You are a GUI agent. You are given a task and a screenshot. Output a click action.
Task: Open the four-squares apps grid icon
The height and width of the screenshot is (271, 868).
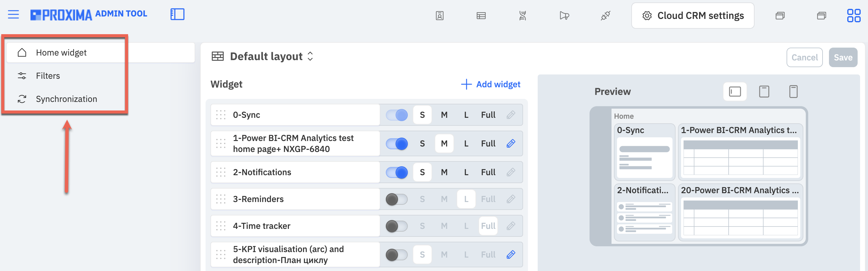pyautogui.click(x=853, y=16)
